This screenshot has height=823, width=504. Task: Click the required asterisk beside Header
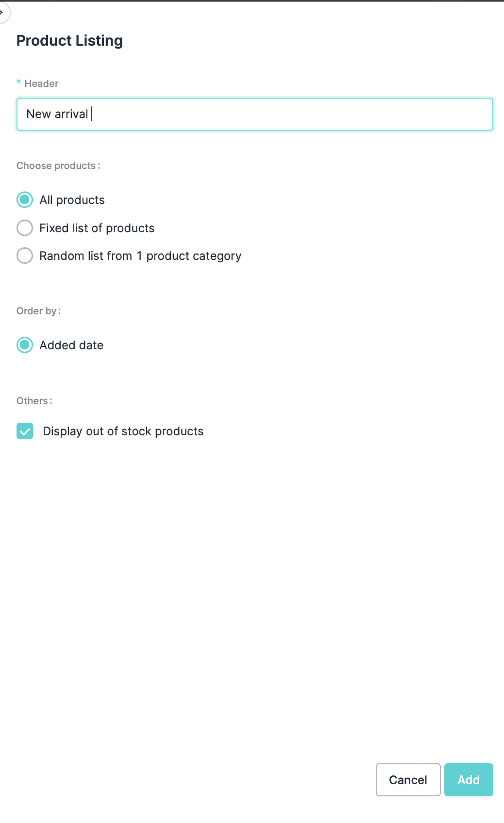click(x=19, y=82)
